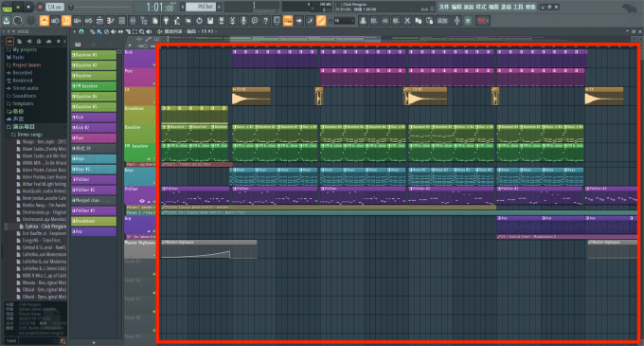Open the 添加 menu in the menu bar
The image size is (644, 346).
click(469, 7)
